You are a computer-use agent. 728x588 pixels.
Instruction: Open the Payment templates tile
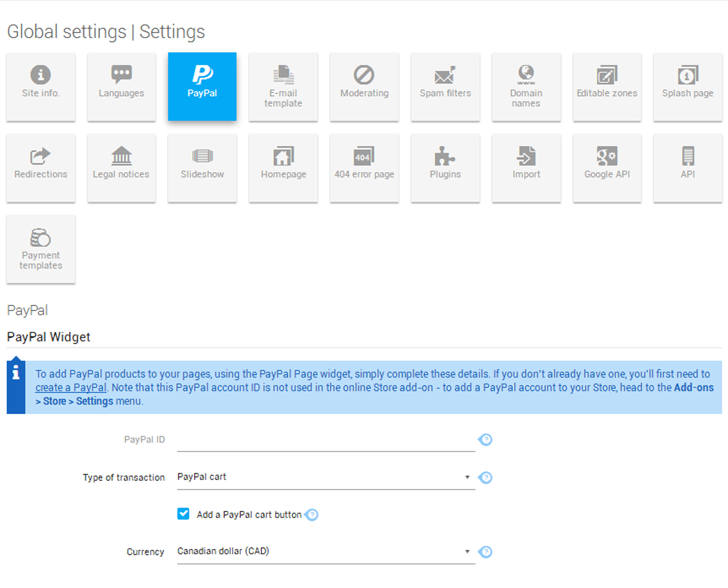[x=41, y=249]
